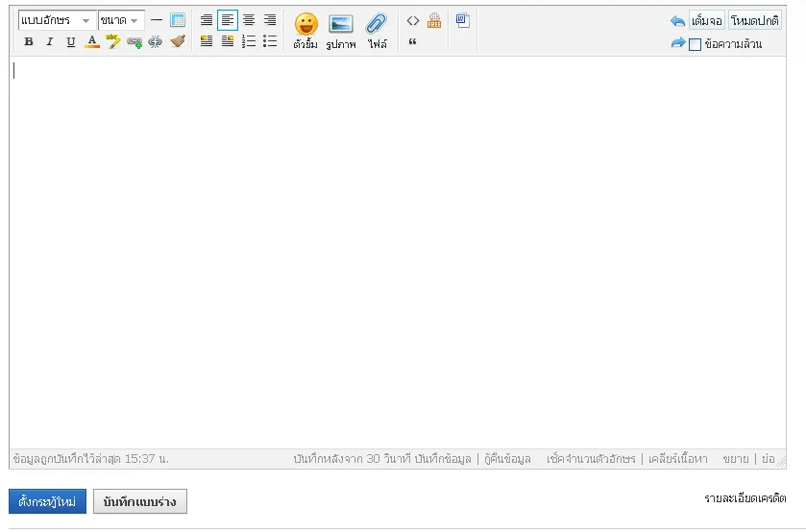Open the รายละเอียดเครดิต credit details link
Image resolution: width=806 pixels, height=532 pixels.
tap(745, 498)
